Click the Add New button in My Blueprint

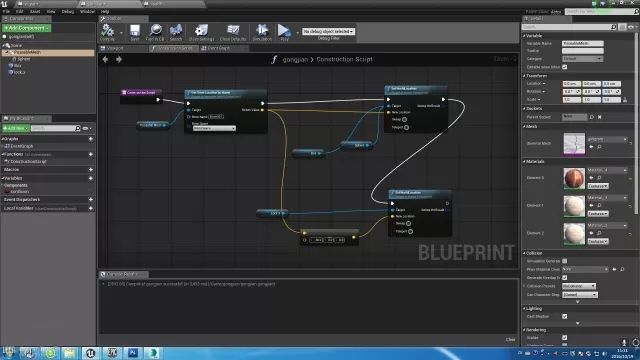pyautogui.click(x=16, y=128)
